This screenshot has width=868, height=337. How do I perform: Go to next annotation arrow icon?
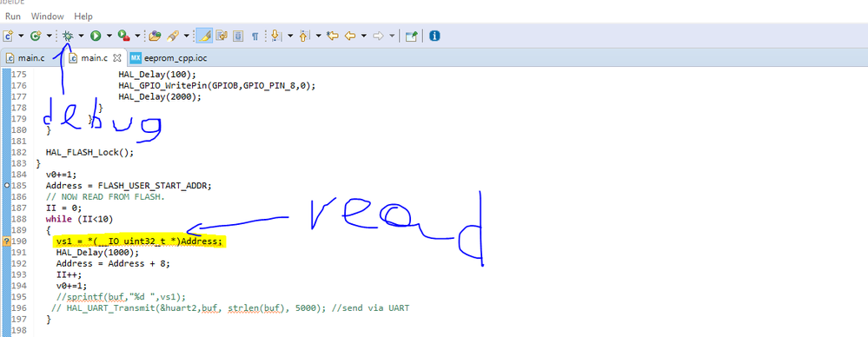(x=275, y=36)
